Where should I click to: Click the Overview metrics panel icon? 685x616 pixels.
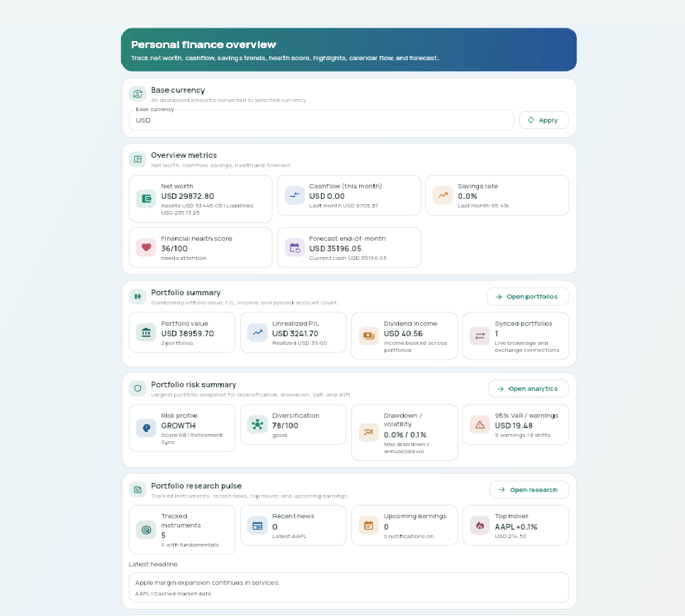point(137,159)
